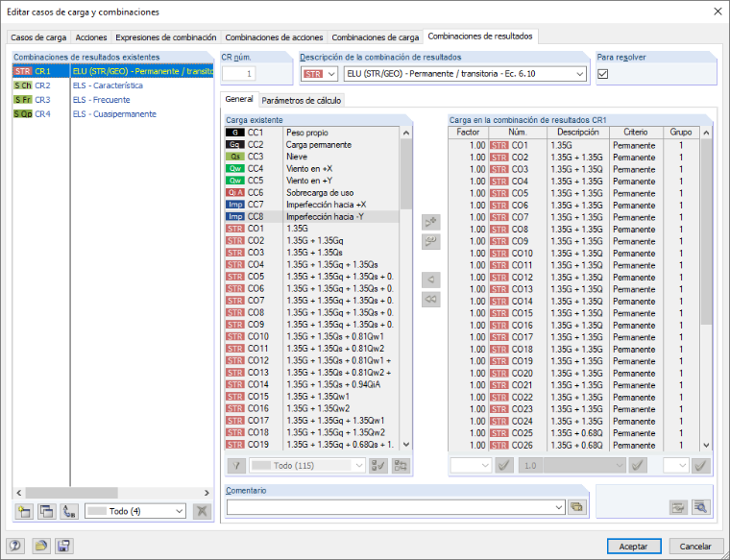Click the copy result combination icon
The width and height of the screenshot is (730, 560).
coord(46,511)
